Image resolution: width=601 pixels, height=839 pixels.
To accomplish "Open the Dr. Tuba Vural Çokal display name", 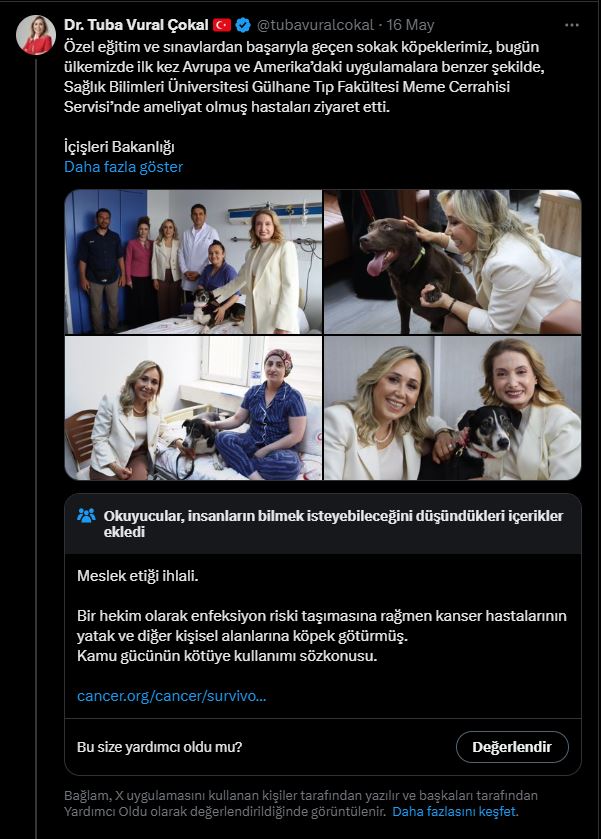I will [x=136, y=25].
